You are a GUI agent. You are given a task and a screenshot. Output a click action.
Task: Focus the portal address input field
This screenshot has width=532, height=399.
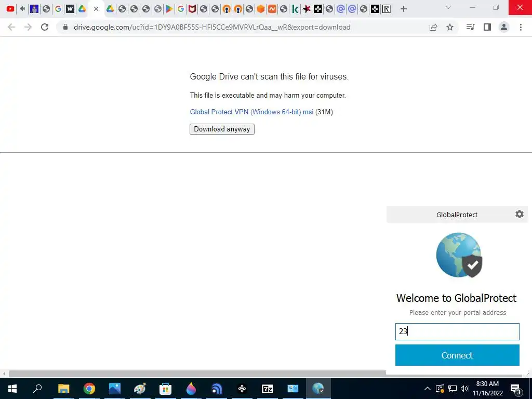(457, 331)
